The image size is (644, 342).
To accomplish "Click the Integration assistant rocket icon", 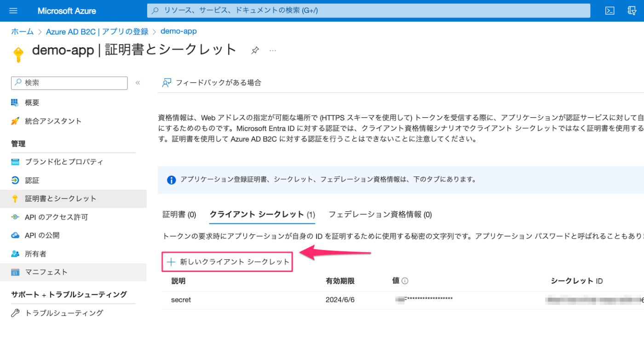I will coord(15,121).
